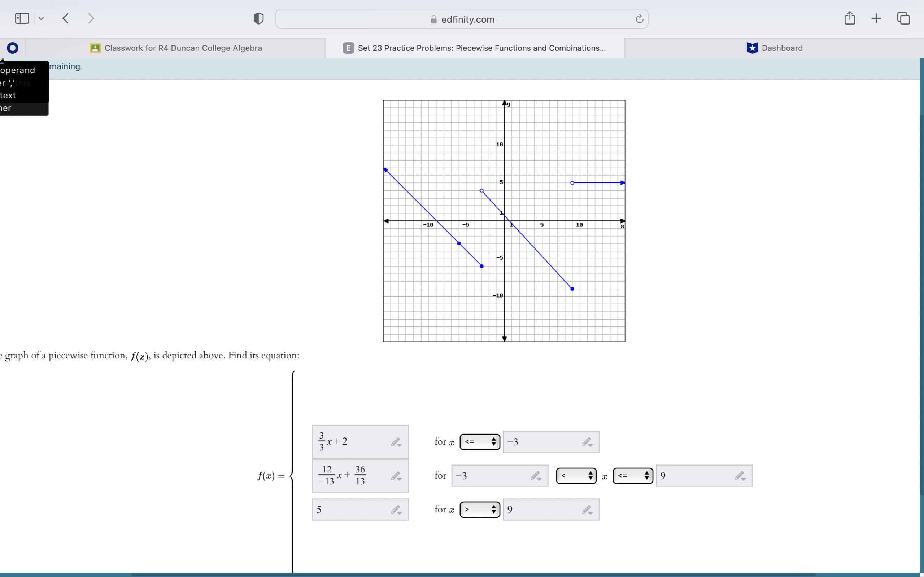Image resolution: width=924 pixels, height=577 pixels.
Task: Open the <= dropdown in first row
Action: pos(480,442)
